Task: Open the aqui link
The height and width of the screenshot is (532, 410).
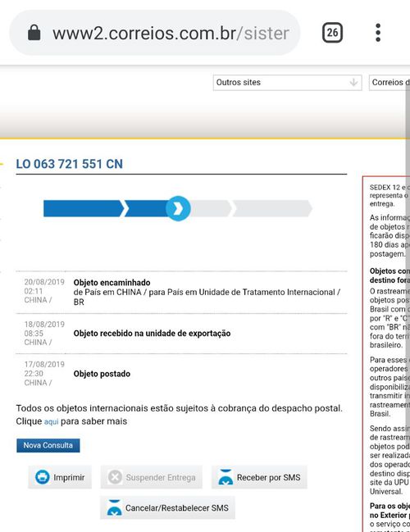Action: coord(51,421)
